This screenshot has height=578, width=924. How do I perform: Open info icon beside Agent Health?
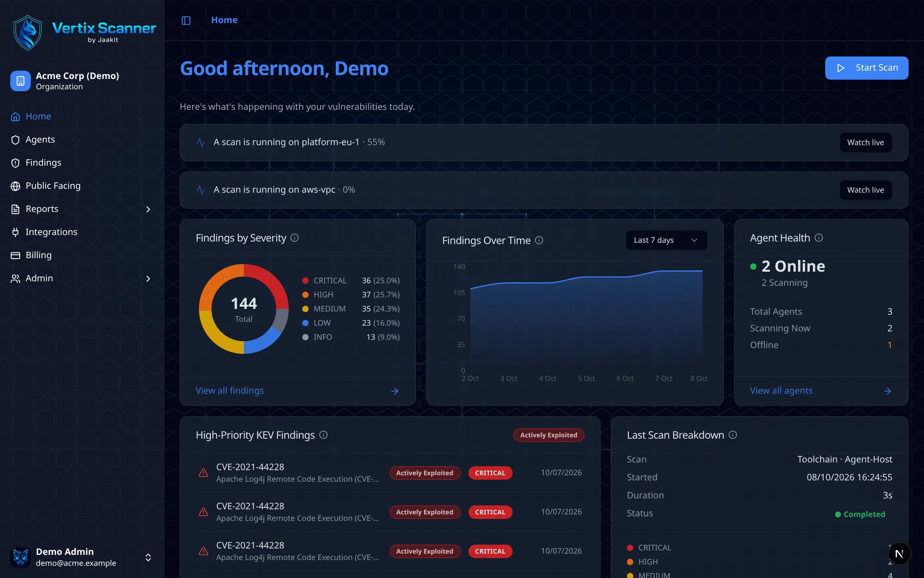point(819,238)
